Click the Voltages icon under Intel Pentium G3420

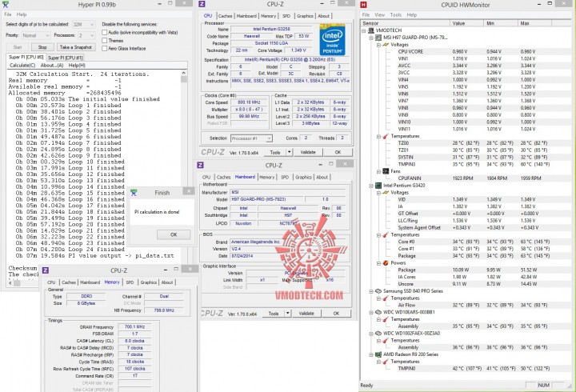click(x=386, y=193)
